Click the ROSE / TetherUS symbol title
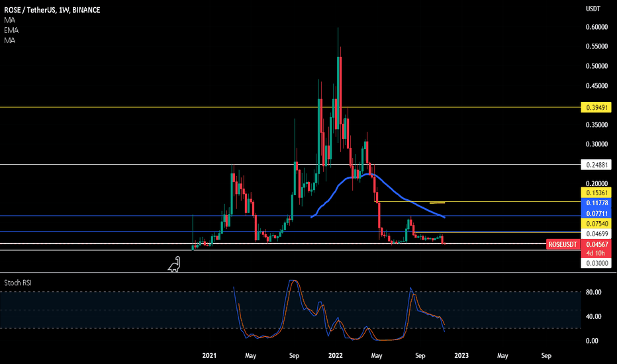The height and width of the screenshot is (364, 617). pyautogui.click(x=52, y=10)
